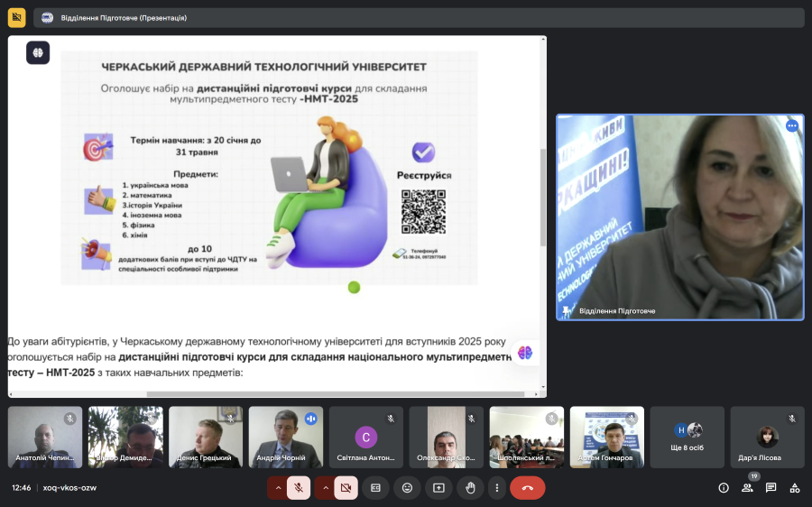Open the activities shapes icon
The width and height of the screenshot is (812, 507).
794,488
